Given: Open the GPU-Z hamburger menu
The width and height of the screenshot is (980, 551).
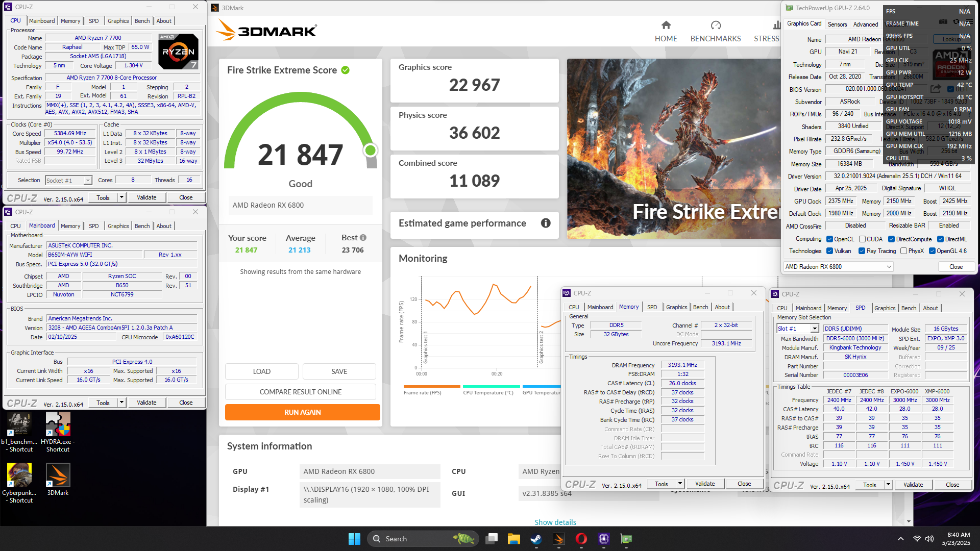Looking at the screenshot, I should pyautogui.click(x=968, y=22).
